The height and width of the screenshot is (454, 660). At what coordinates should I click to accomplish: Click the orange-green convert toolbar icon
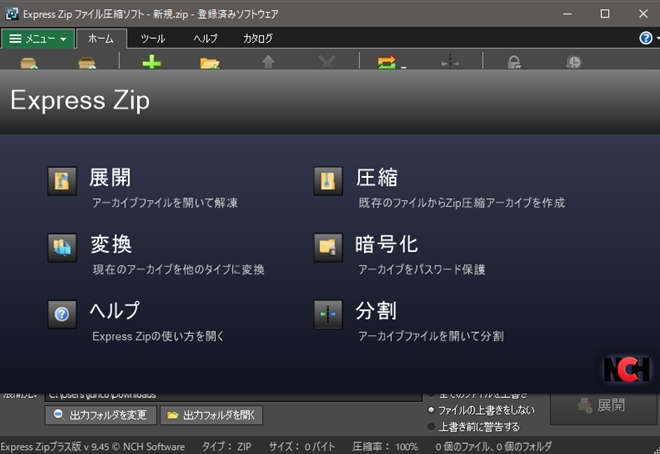(x=386, y=62)
